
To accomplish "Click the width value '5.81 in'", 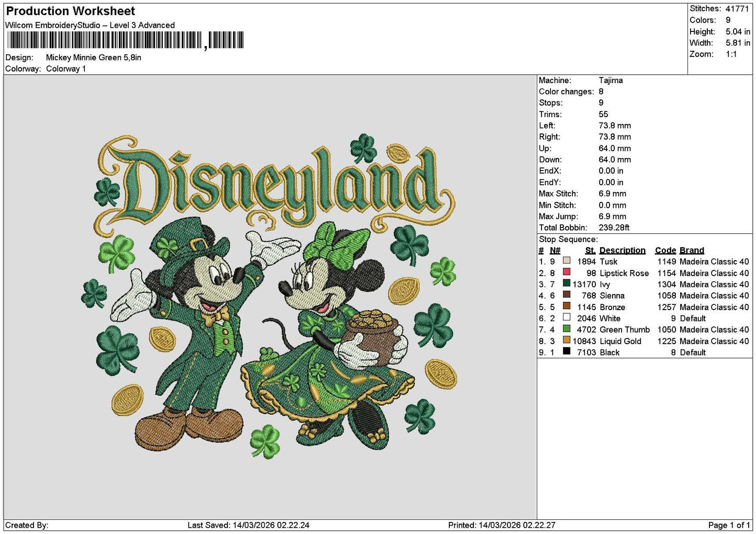I will [x=738, y=43].
